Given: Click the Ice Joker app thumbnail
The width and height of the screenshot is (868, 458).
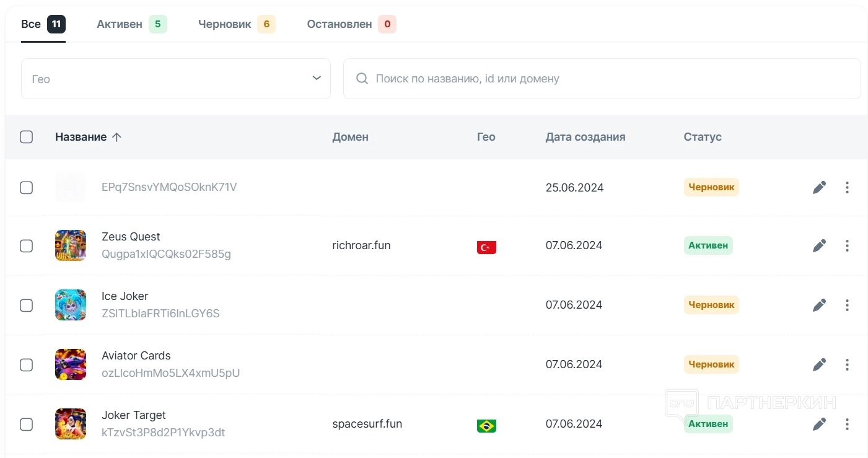Looking at the screenshot, I should click(71, 305).
